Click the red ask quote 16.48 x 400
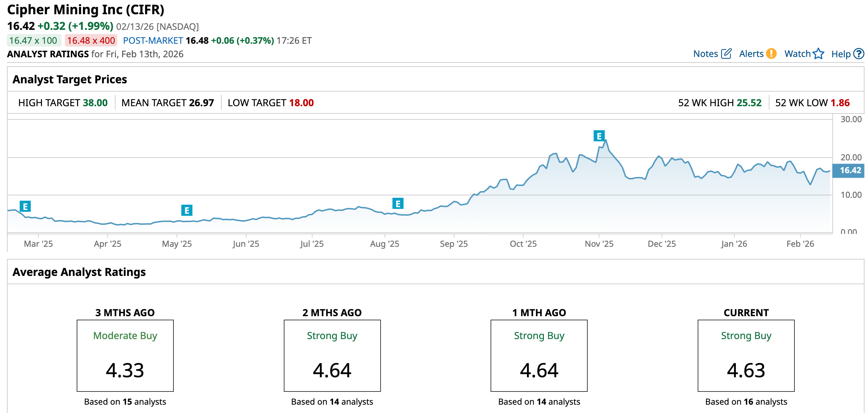The height and width of the screenshot is (413, 868). coord(91,41)
